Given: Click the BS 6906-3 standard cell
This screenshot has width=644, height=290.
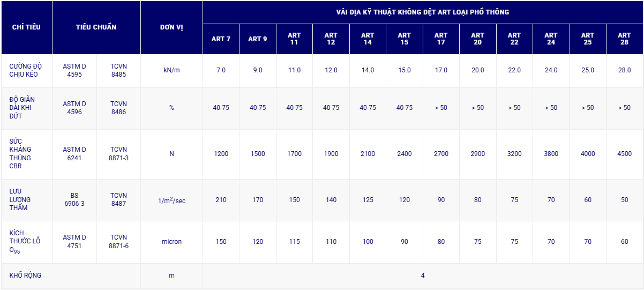Looking at the screenshot, I should click(x=74, y=199).
